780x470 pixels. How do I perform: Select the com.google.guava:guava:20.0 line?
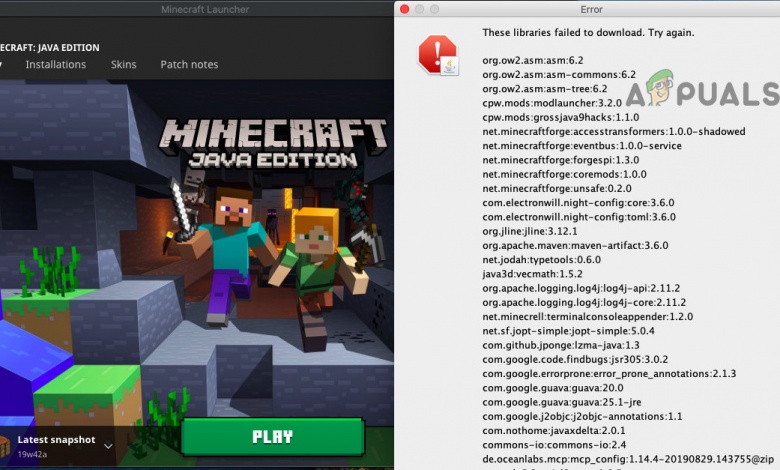click(553, 388)
